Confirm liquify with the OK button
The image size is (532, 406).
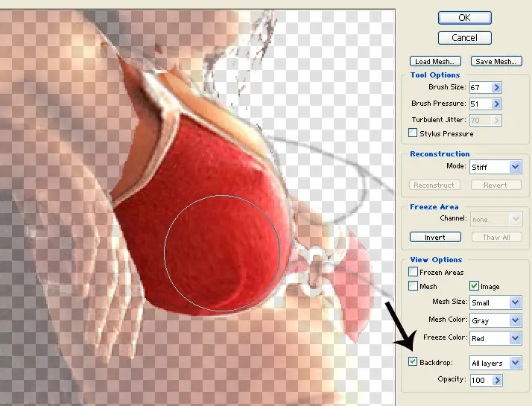(x=464, y=18)
